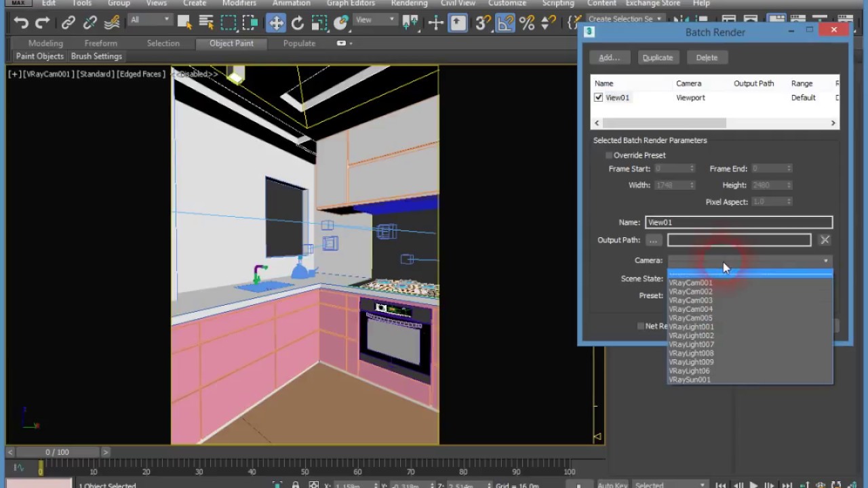Switch to the Populate ribbon tab

[x=299, y=43]
